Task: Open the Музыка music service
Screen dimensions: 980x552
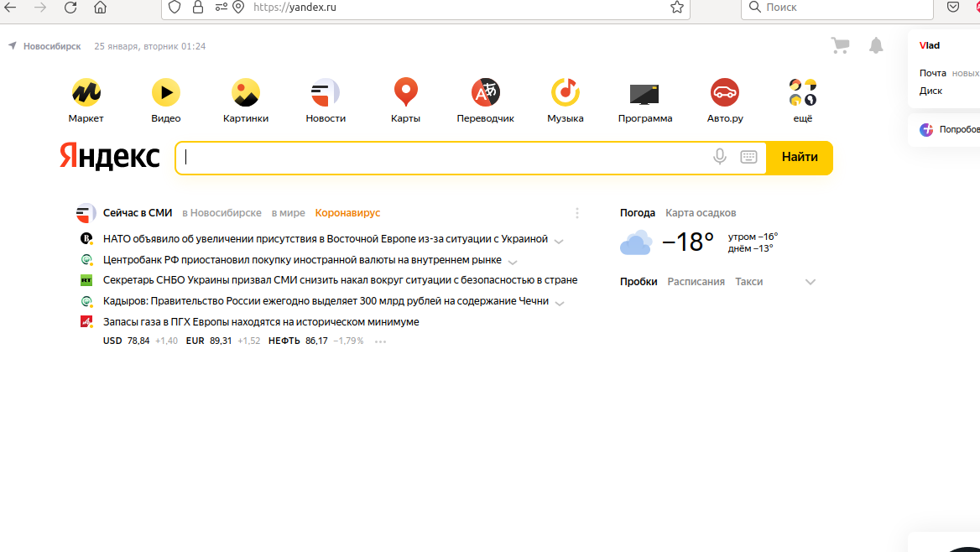Action: point(565,92)
